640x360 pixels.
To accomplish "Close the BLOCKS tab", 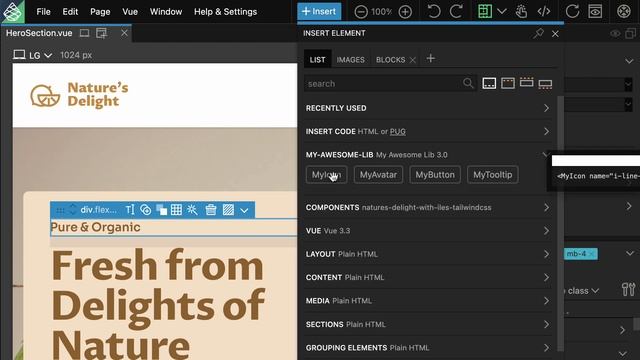I will 413,60.
